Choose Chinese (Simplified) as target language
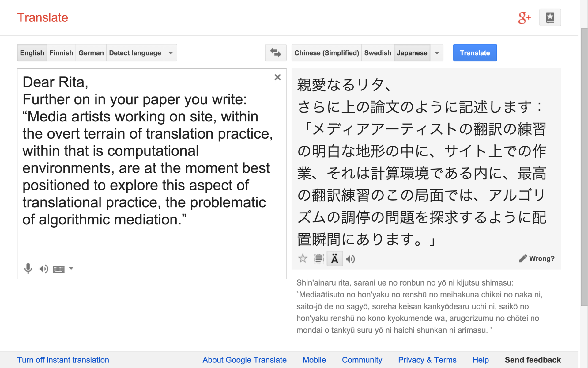This screenshot has width=588, height=368. (326, 53)
